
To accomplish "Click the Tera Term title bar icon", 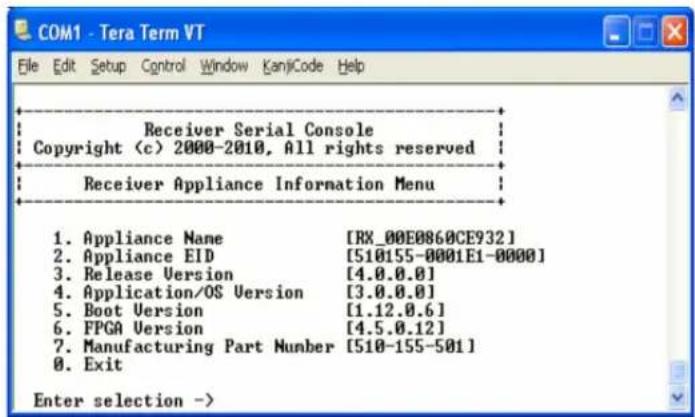I will click(x=23, y=31).
